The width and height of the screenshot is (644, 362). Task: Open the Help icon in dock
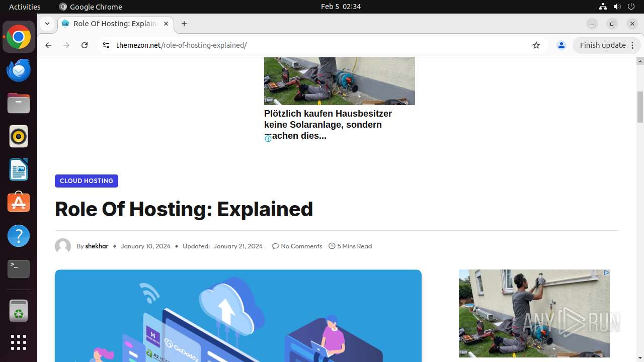(x=19, y=236)
